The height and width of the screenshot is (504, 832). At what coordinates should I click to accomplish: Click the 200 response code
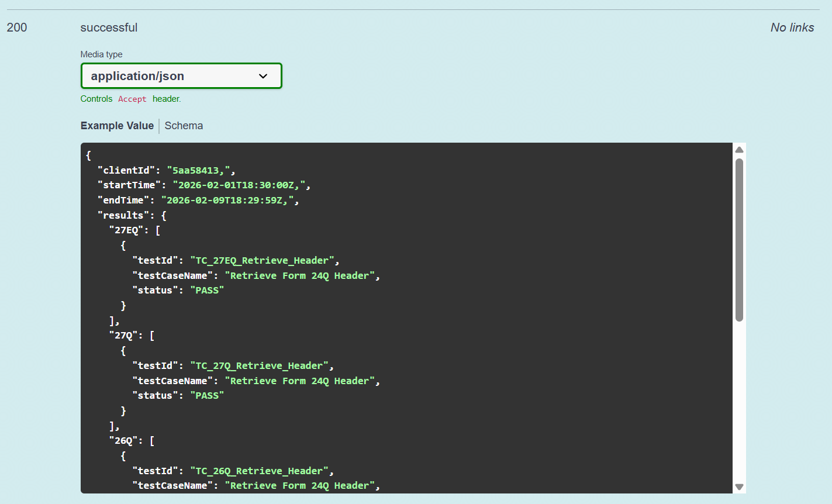tap(17, 27)
